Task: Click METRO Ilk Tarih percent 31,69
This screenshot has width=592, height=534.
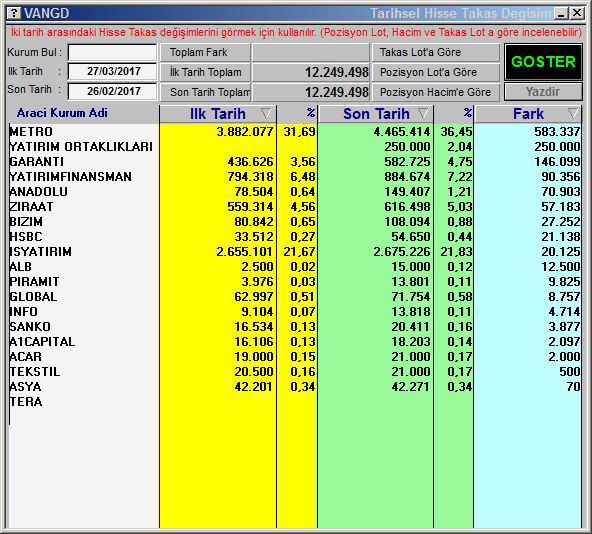Action: coord(299,131)
